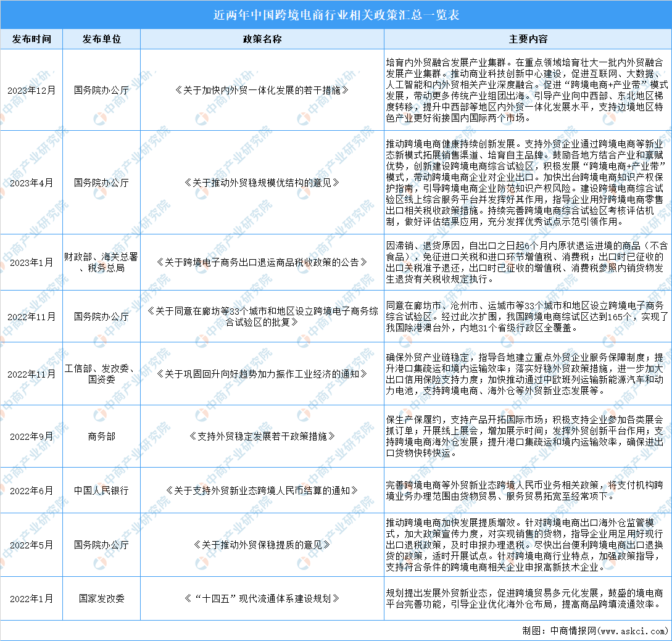
Task: Click the source credit "制图：中商情报网(www.askci.com)"
Action: 595,631
